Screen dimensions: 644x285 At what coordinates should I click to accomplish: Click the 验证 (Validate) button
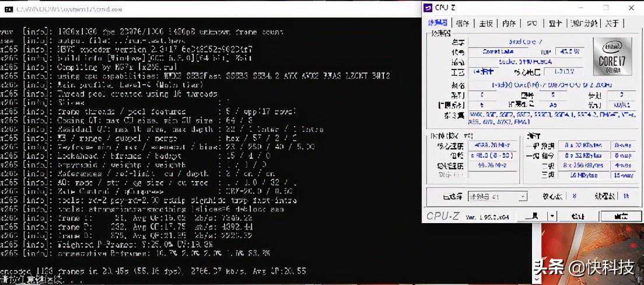pos(577,216)
